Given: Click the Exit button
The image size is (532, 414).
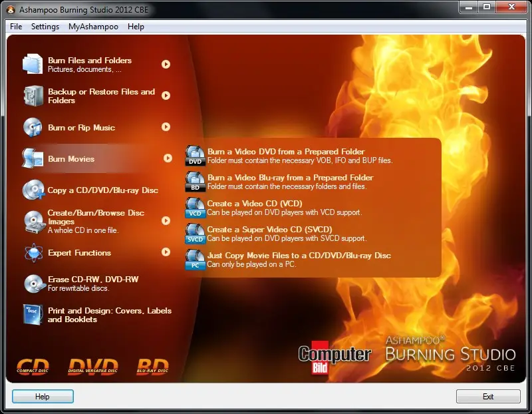Looking at the screenshot, I should tap(488, 396).
